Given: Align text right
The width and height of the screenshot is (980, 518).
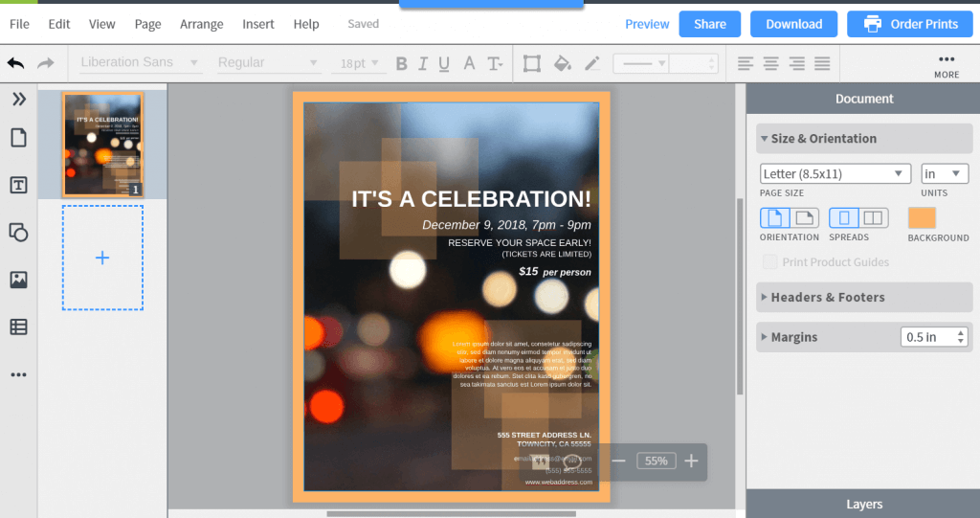Looking at the screenshot, I should [x=796, y=63].
